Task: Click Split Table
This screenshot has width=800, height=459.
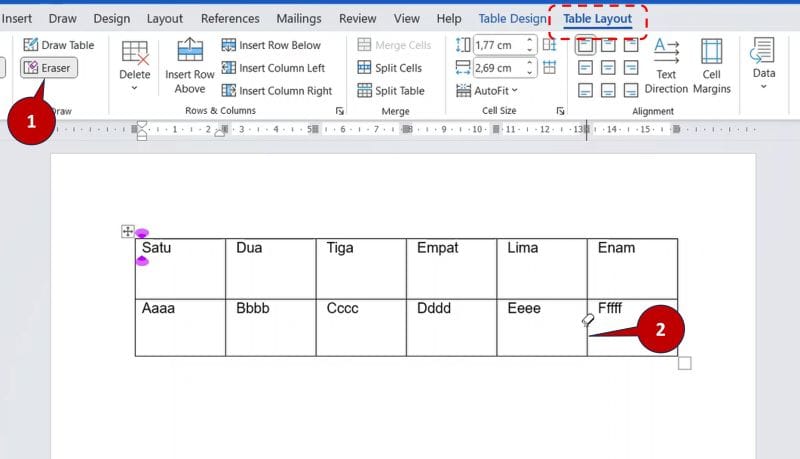Action: (x=390, y=91)
